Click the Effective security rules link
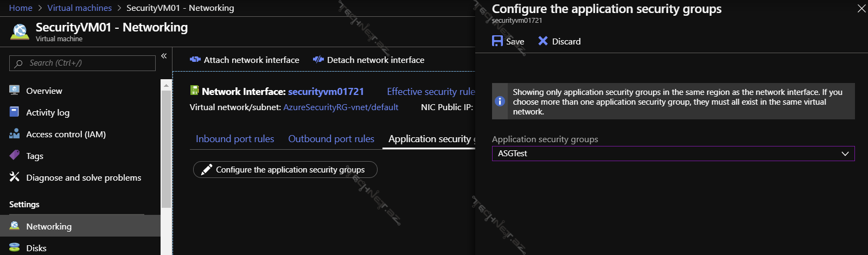The height and width of the screenshot is (255, 868). pos(430,92)
